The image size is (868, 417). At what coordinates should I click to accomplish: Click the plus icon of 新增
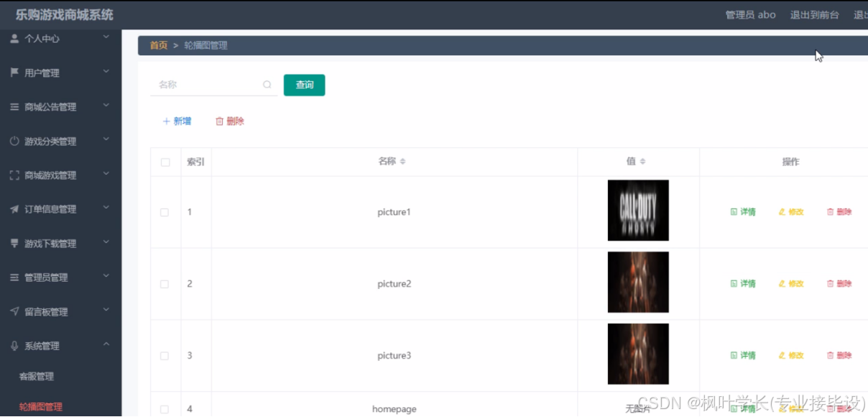pyautogui.click(x=167, y=122)
